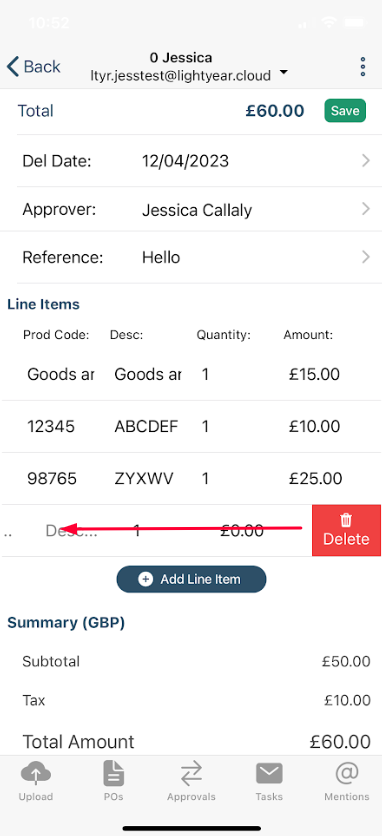The height and width of the screenshot is (836, 382).
Task: Edit quantity of Goods line item
Action: click(205, 374)
